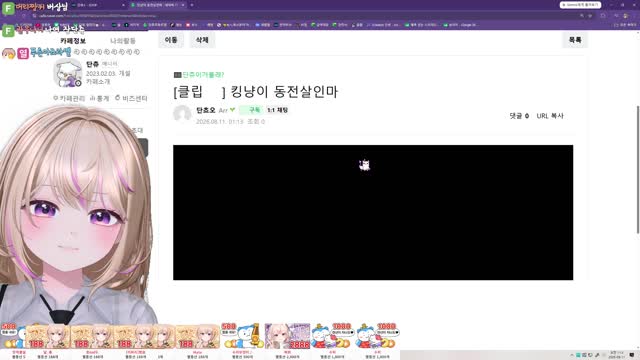Click the search icon in the address bar
The height and width of the screenshot is (360, 640).
click(582, 16)
